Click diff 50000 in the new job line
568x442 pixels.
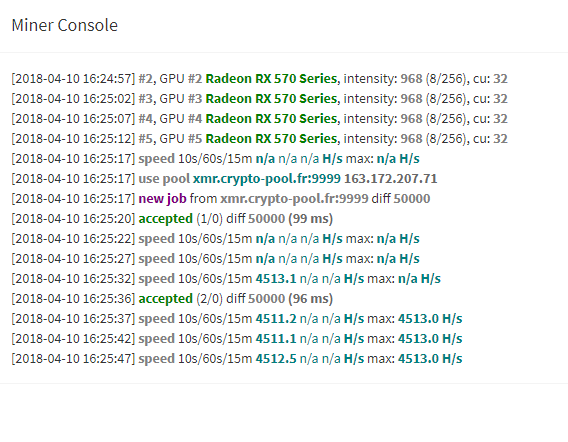coord(401,199)
